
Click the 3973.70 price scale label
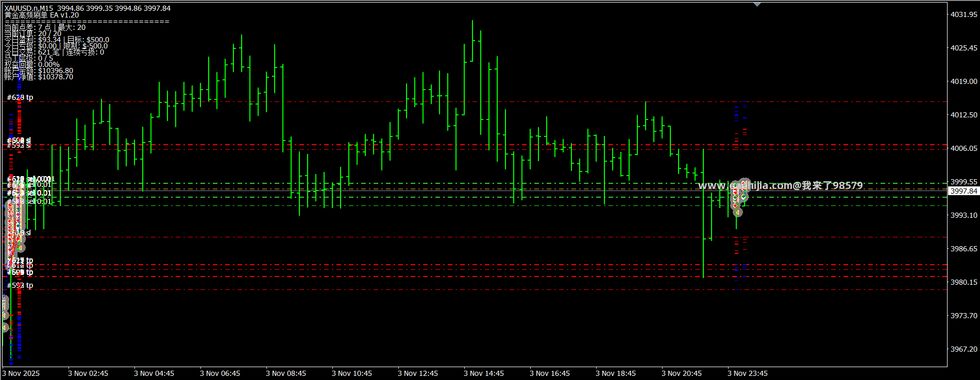point(964,316)
